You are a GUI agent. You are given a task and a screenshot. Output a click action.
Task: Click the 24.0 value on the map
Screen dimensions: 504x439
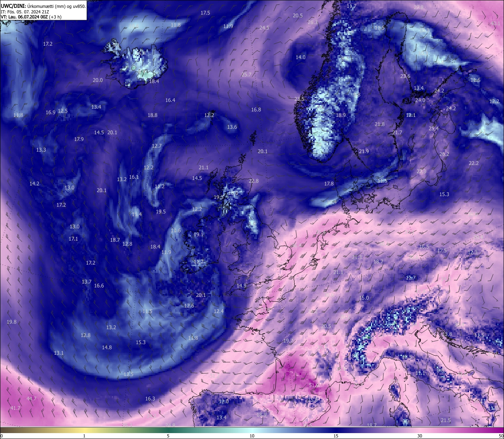[420, 100]
